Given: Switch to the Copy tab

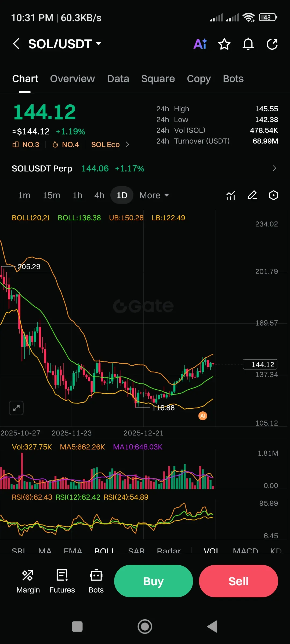Looking at the screenshot, I should pyautogui.click(x=199, y=79).
